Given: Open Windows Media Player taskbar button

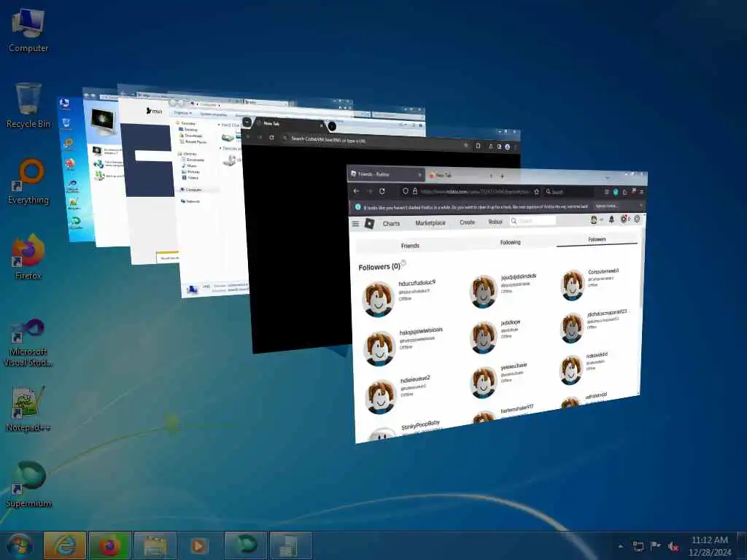Looking at the screenshot, I should pyautogui.click(x=198, y=545).
